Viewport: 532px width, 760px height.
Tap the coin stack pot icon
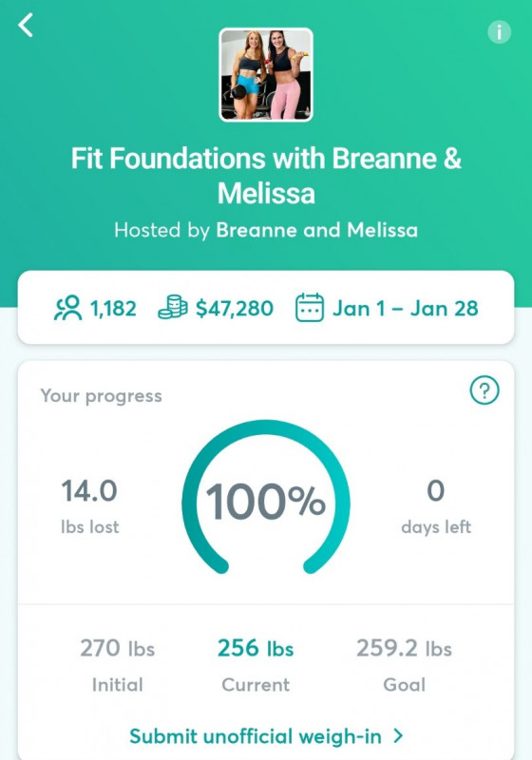[x=173, y=308]
